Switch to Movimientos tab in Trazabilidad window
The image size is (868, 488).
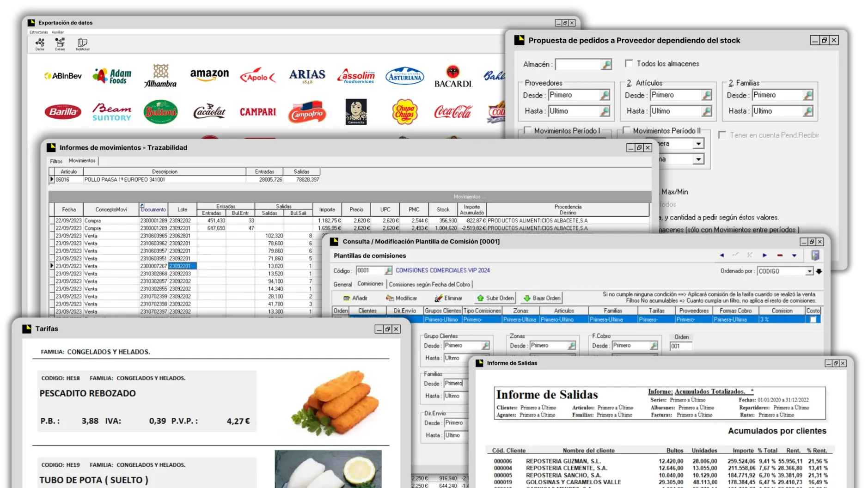coord(82,161)
